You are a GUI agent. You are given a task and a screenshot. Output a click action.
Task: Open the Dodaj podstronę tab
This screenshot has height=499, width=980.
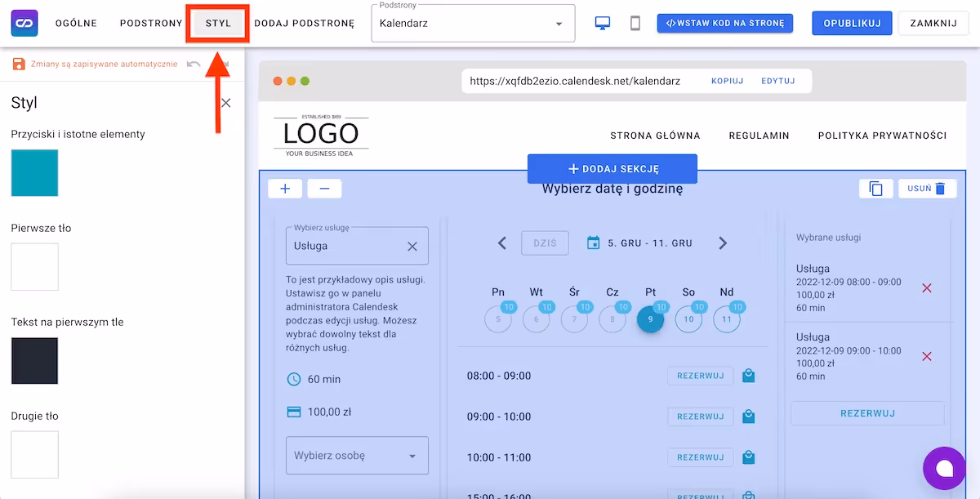pyautogui.click(x=304, y=24)
